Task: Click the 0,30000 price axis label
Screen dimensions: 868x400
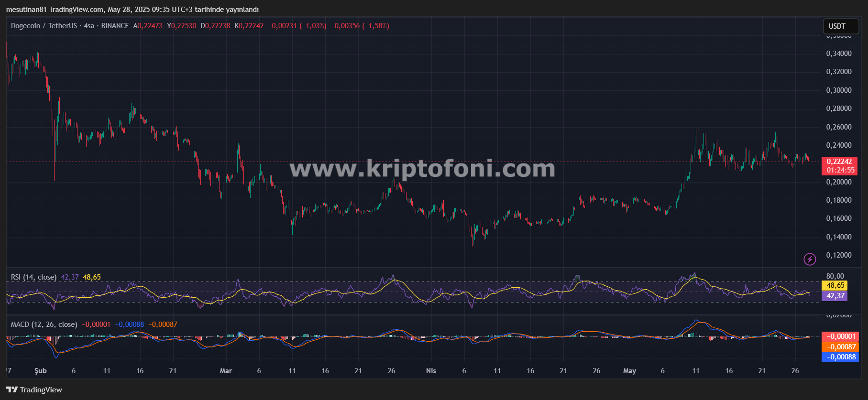Action: [x=839, y=90]
